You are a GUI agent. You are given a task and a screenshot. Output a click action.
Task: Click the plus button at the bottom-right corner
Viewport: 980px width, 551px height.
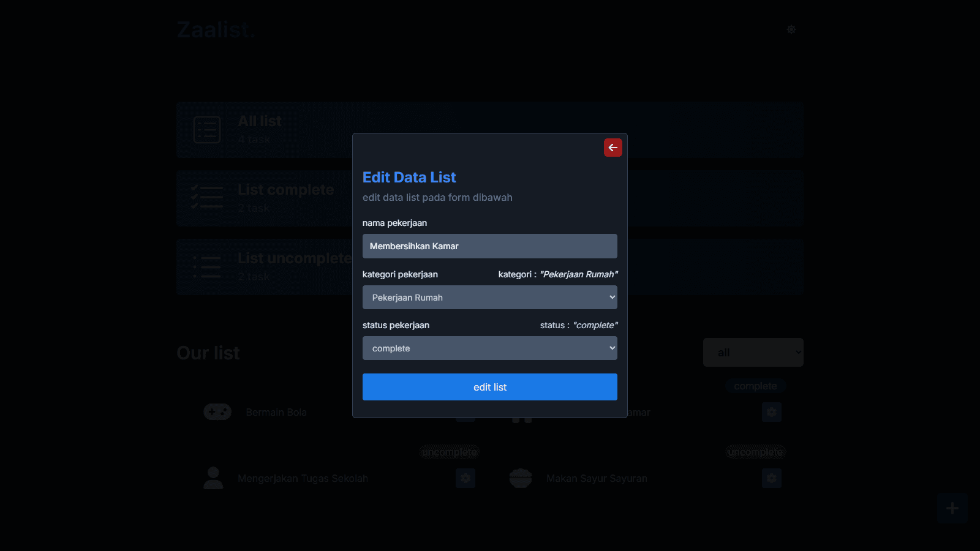coord(952,508)
